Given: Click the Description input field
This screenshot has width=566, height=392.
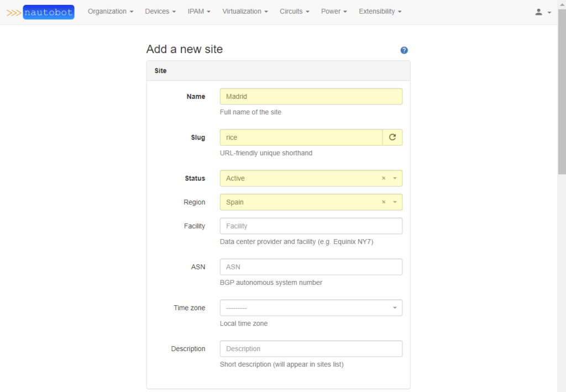Looking at the screenshot, I should tap(311, 349).
